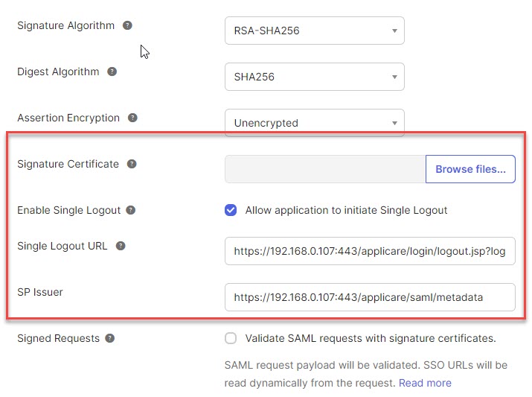Click the SP Issuer label text
This screenshot has width=532, height=397.
(40, 292)
